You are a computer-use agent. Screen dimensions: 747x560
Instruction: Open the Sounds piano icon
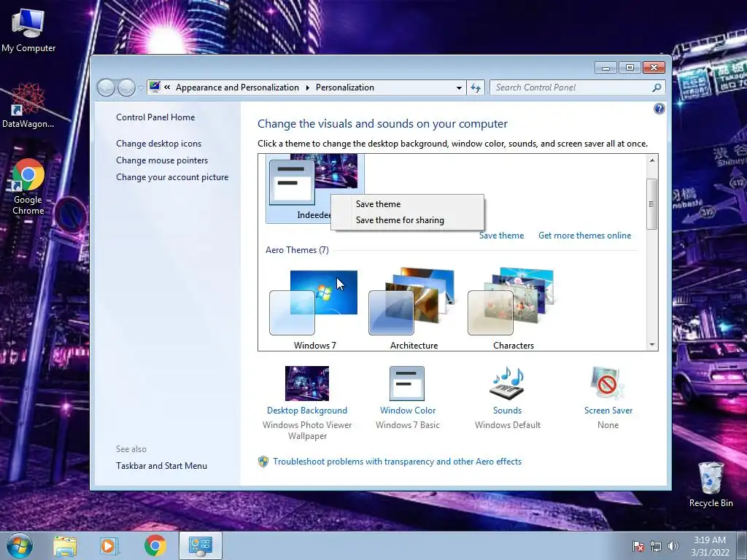507,384
